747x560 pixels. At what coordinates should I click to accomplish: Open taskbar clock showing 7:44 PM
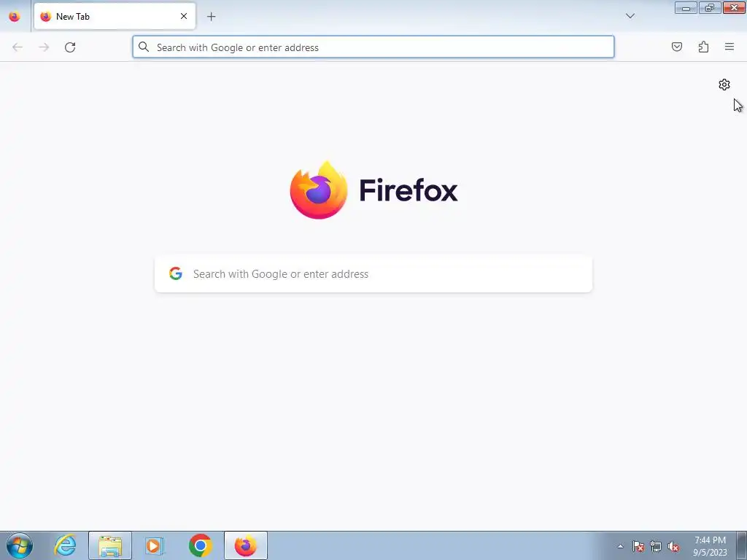710,546
